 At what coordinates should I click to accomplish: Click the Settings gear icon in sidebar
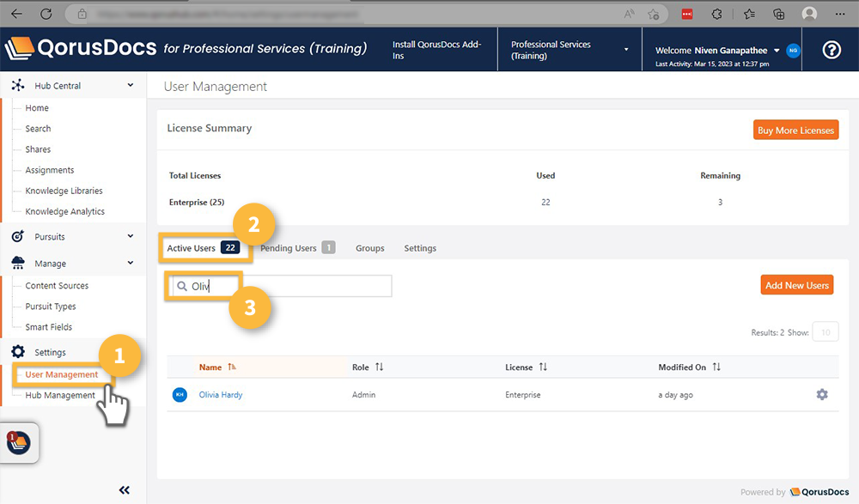pos(18,352)
